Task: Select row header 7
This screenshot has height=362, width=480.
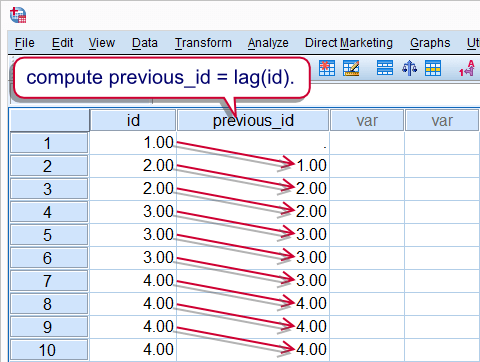Action: (49, 281)
